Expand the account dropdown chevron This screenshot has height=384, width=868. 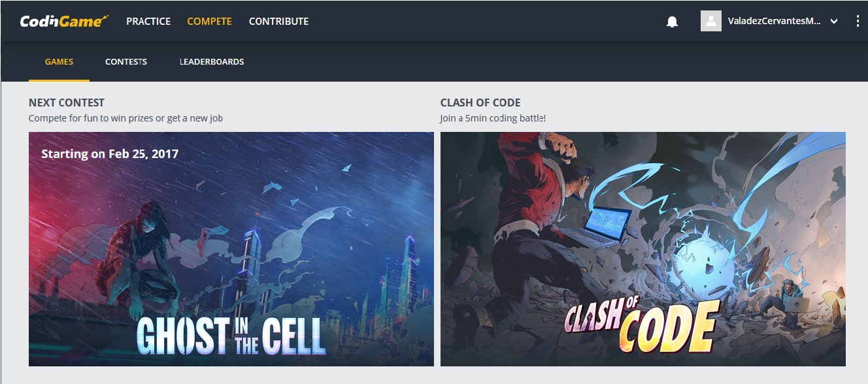[834, 22]
